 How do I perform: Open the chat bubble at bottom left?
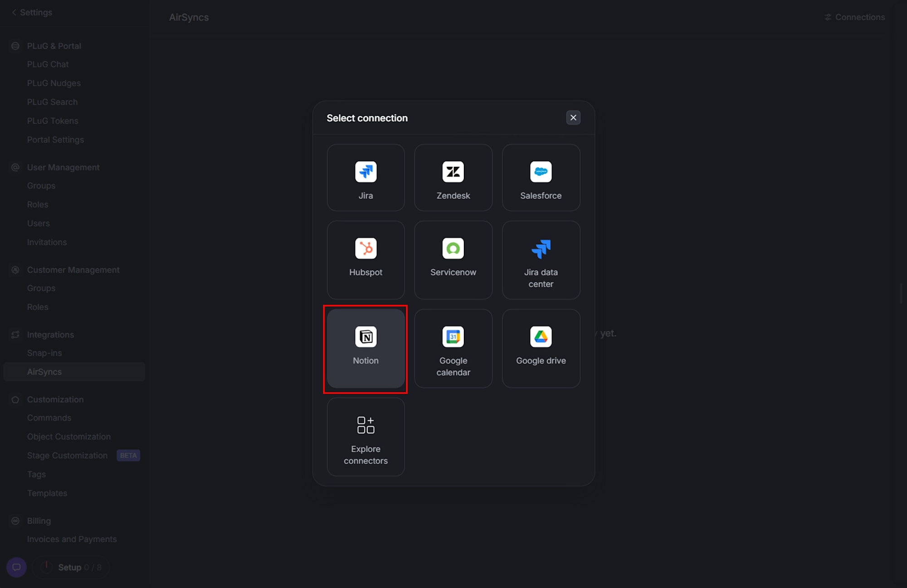16,567
